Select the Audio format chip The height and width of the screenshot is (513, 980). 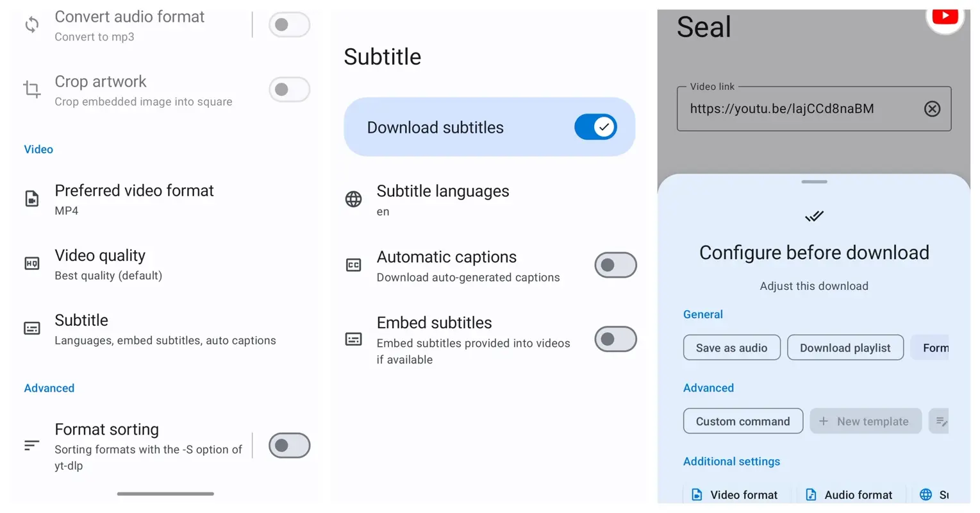click(849, 494)
